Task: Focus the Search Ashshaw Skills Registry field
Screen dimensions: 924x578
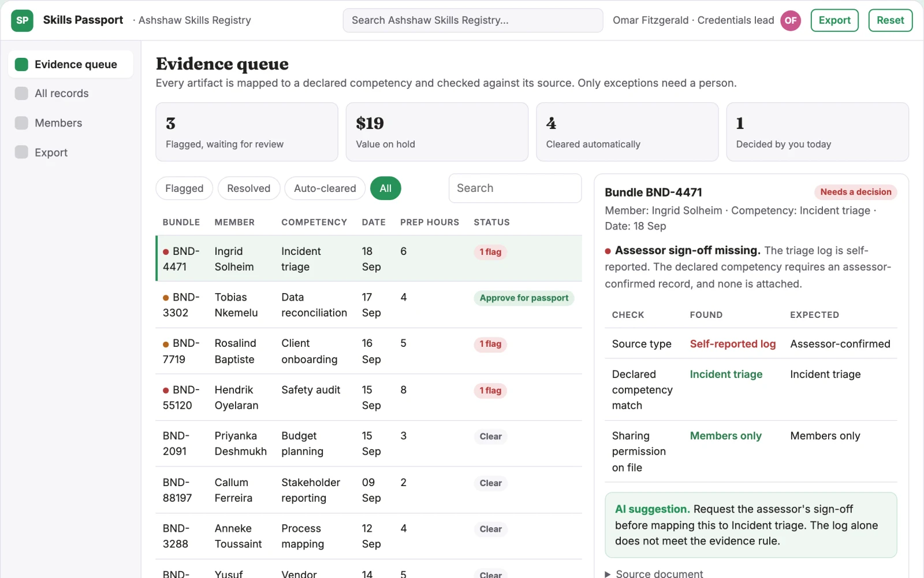Action: (x=473, y=20)
